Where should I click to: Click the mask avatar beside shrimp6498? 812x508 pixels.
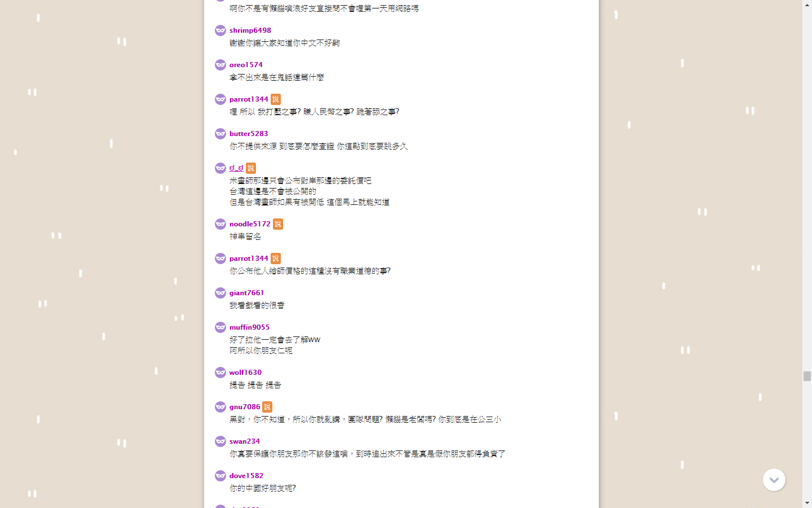[220, 30]
